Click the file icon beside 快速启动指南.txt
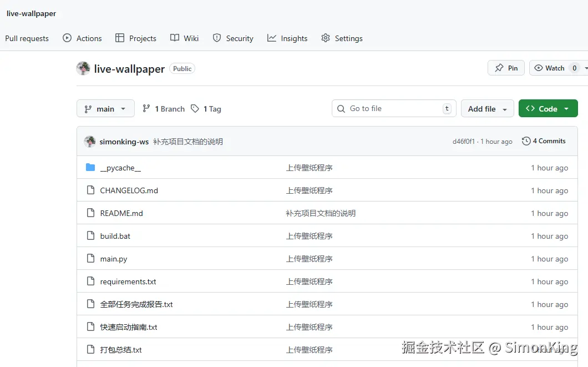This screenshot has width=588, height=367. tap(90, 327)
